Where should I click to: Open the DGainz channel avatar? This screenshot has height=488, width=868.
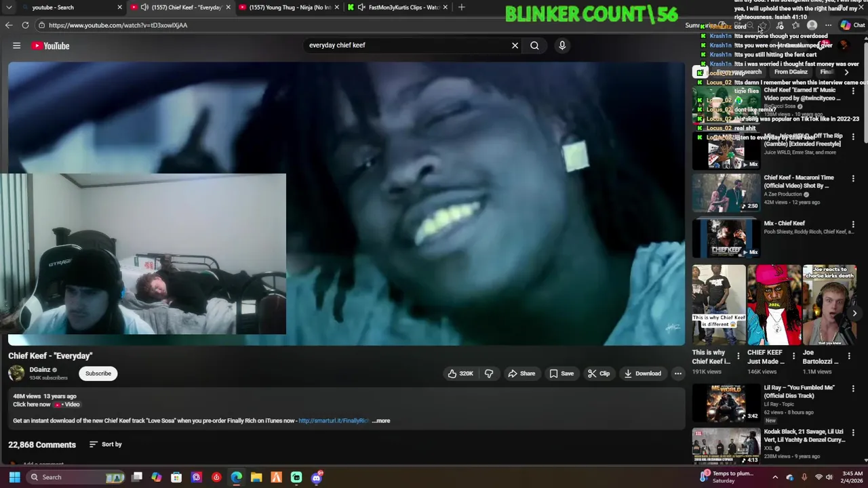click(16, 373)
